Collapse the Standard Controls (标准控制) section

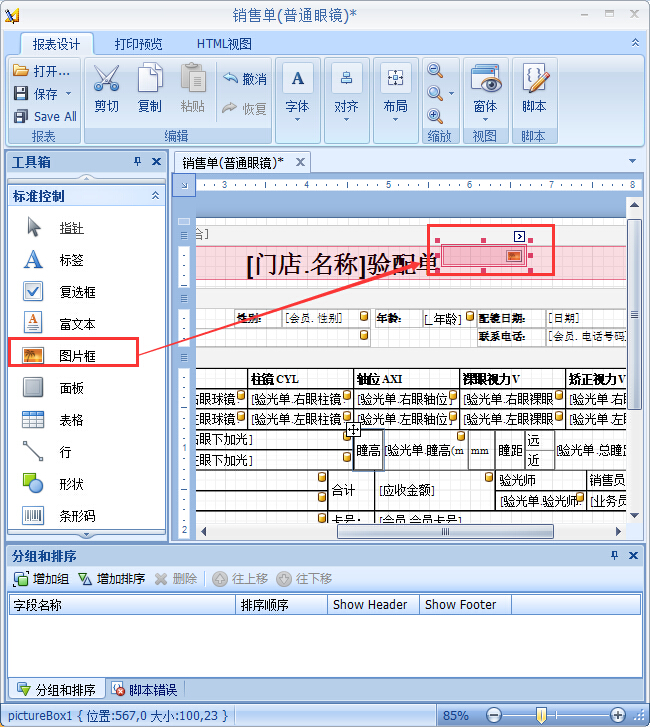[x=154, y=196]
